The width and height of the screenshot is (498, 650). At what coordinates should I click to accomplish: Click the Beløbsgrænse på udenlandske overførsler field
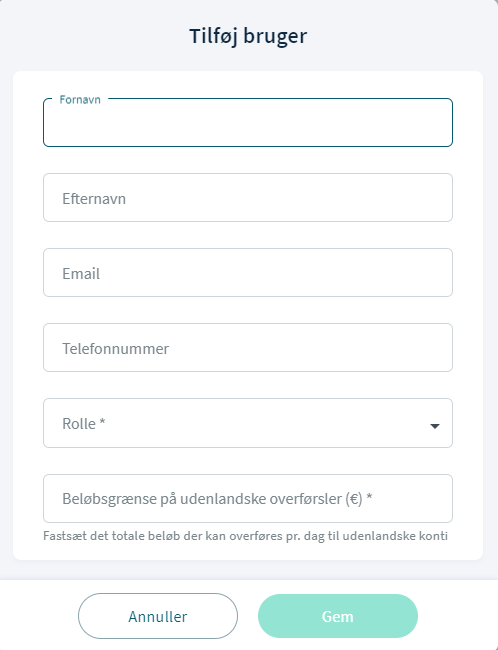tap(248, 499)
